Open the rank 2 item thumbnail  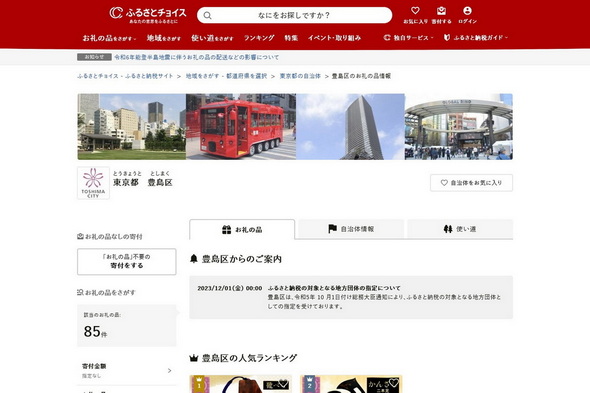click(x=351, y=384)
